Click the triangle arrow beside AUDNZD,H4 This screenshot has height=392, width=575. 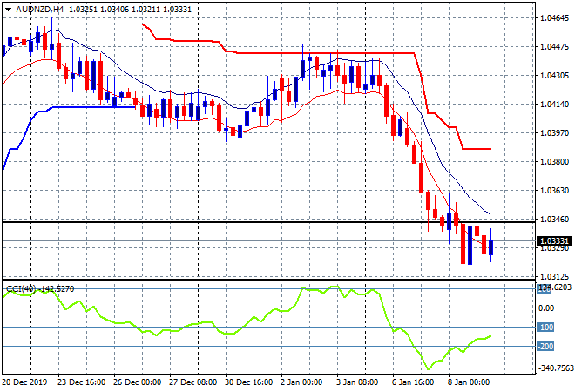(x=8, y=8)
